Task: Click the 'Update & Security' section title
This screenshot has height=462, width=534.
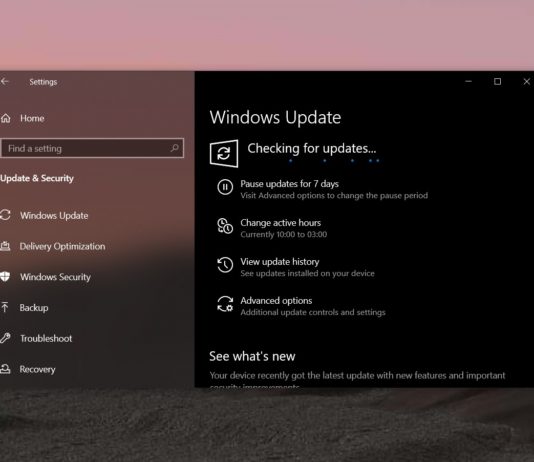Action: click(x=37, y=178)
